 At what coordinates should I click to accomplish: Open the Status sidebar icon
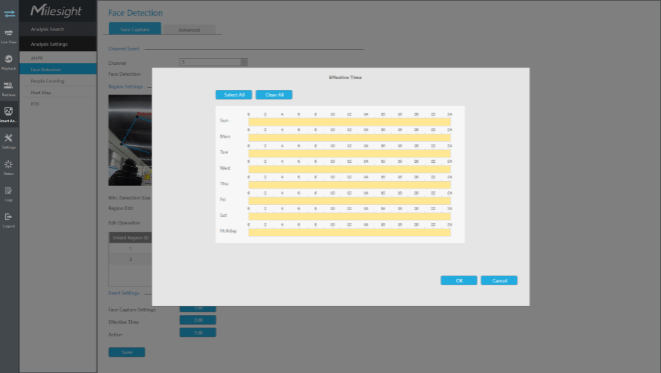tap(9, 167)
